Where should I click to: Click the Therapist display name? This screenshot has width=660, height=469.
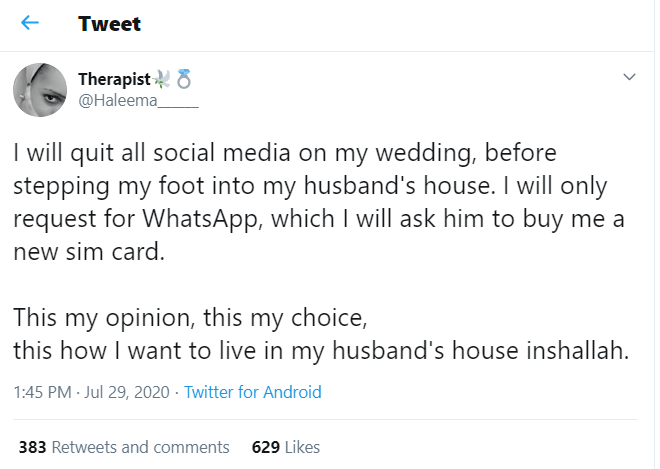click(x=114, y=78)
